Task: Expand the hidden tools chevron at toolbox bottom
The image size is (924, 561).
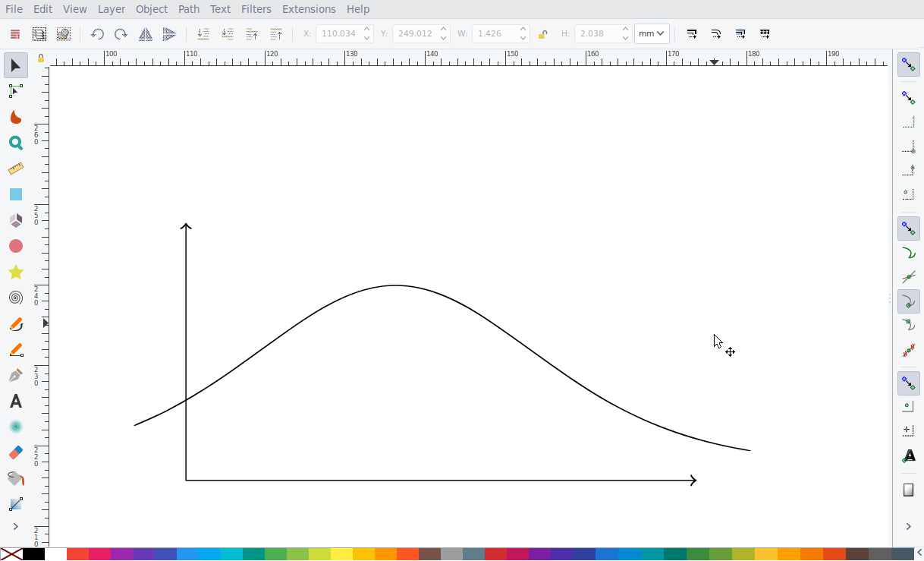Action: coord(15,526)
